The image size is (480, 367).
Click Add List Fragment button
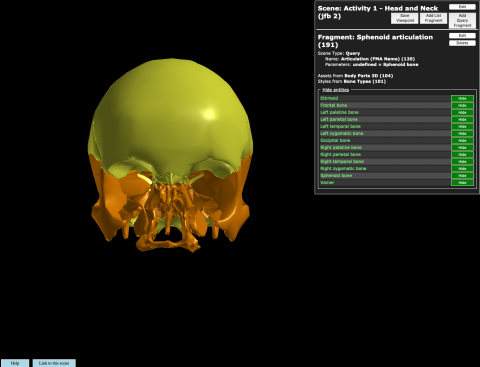pyautogui.click(x=433, y=18)
